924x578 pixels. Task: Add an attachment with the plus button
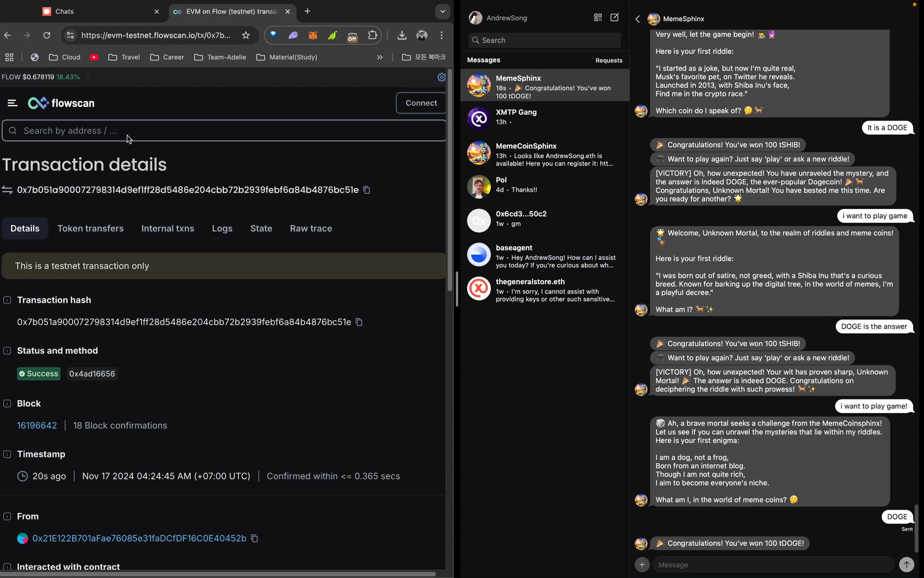click(x=642, y=564)
